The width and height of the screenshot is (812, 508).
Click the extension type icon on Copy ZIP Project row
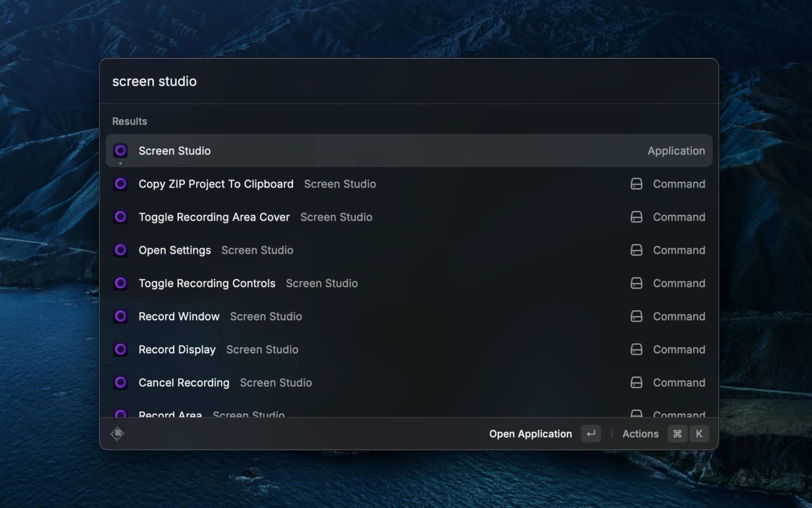pyautogui.click(x=636, y=184)
